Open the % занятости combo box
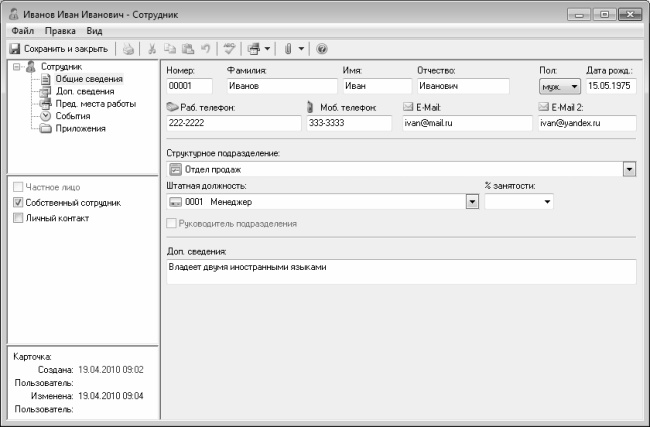 [x=547, y=202]
